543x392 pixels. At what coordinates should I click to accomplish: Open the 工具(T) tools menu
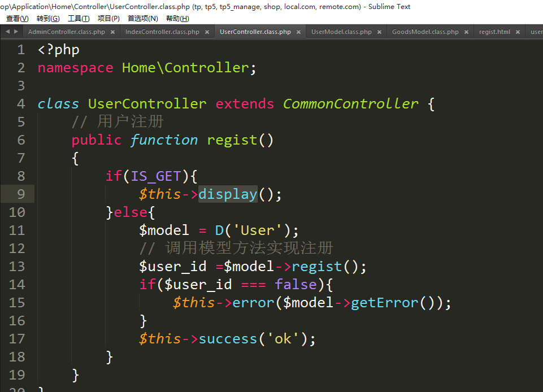(x=79, y=19)
